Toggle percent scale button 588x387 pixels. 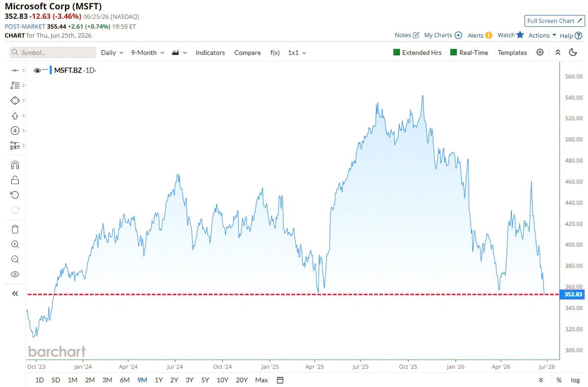[x=559, y=380]
